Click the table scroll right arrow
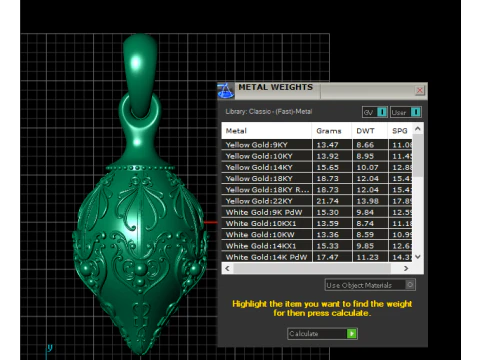Image resolution: width=480 pixels, height=360 pixels. tap(406, 268)
